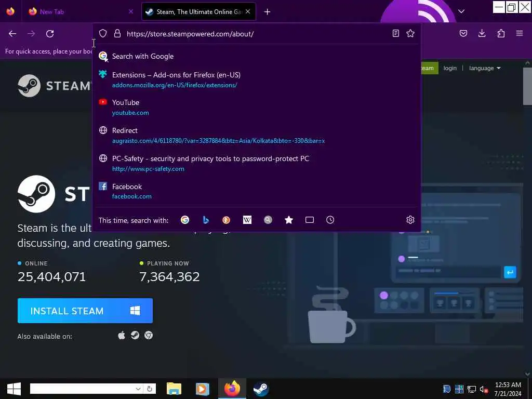Open the Save to Pocket icon

click(x=463, y=33)
